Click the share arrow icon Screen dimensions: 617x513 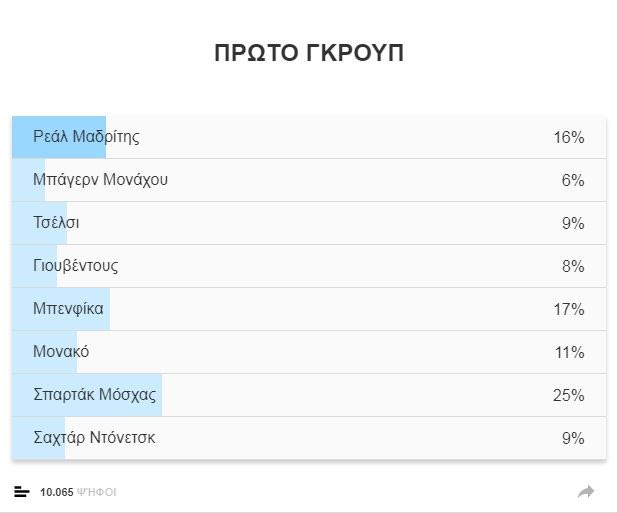[586, 491]
